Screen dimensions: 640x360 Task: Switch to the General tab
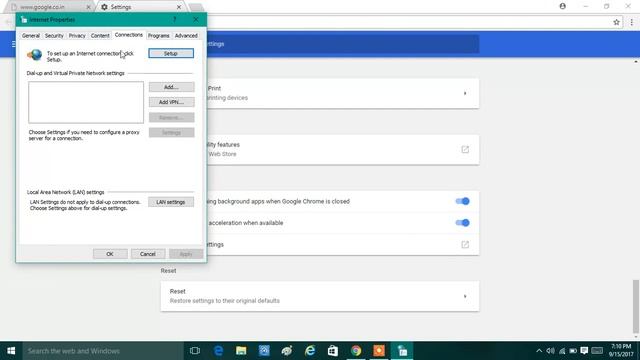click(x=31, y=36)
